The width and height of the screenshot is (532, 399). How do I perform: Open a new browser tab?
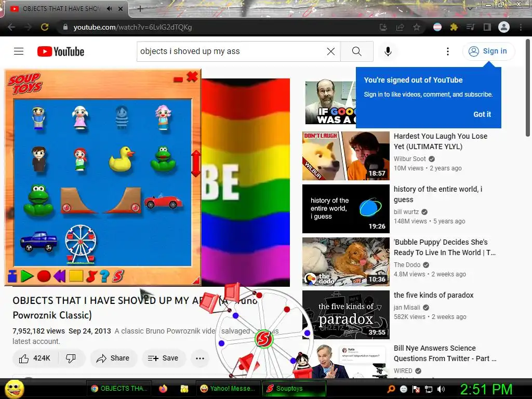[x=140, y=9]
